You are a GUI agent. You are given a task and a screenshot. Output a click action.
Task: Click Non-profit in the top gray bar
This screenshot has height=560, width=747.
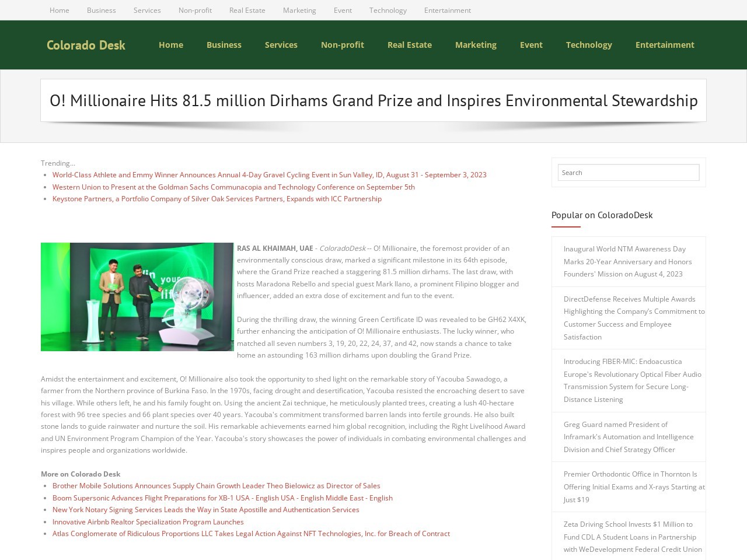195,10
